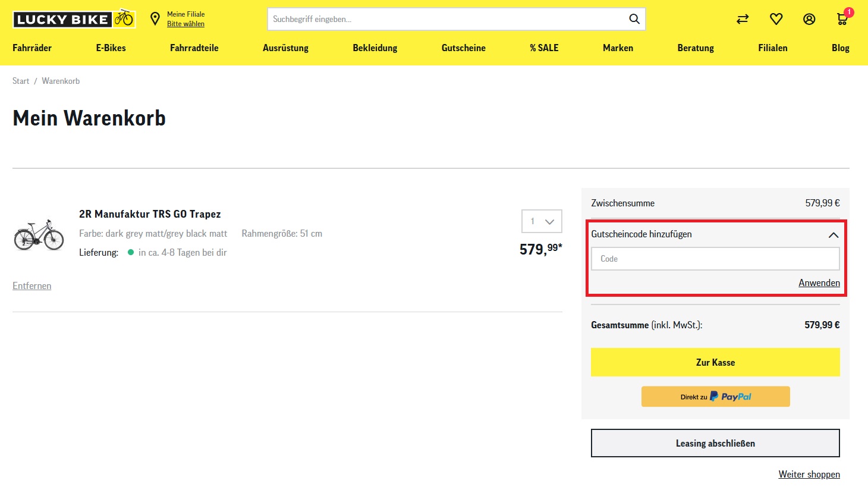Click 'Farbe: dark grey matt/grey black matt' text

(153, 234)
